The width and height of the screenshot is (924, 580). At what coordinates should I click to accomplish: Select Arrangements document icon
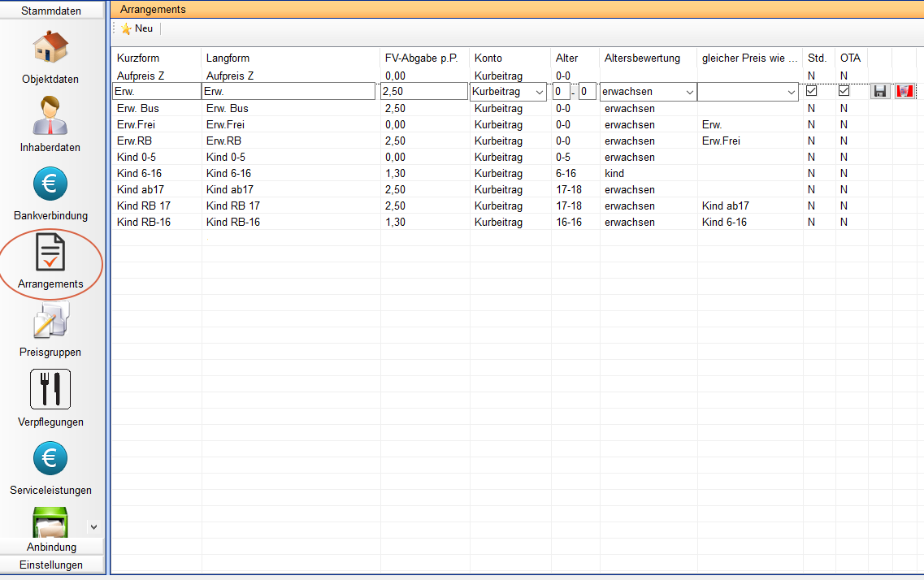[50, 253]
